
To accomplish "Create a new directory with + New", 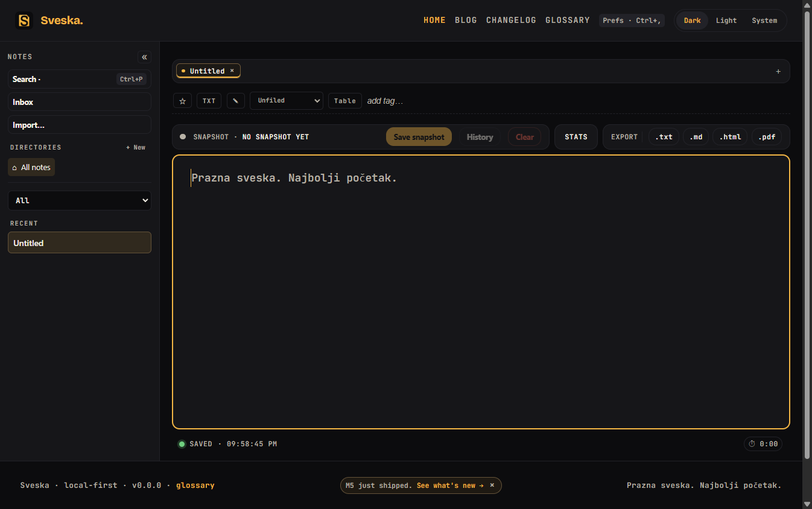I will click(x=136, y=147).
